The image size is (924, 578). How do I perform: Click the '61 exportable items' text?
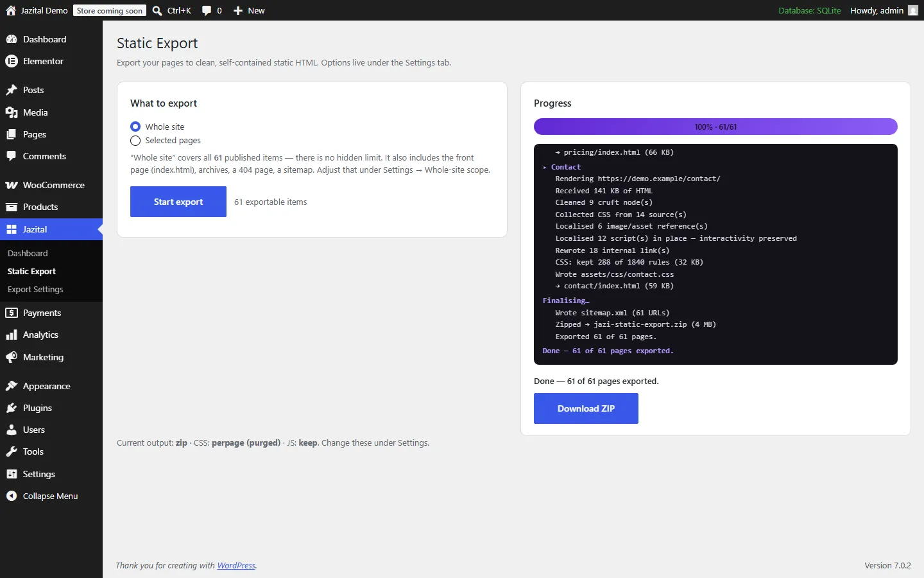(x=270, y=202)
